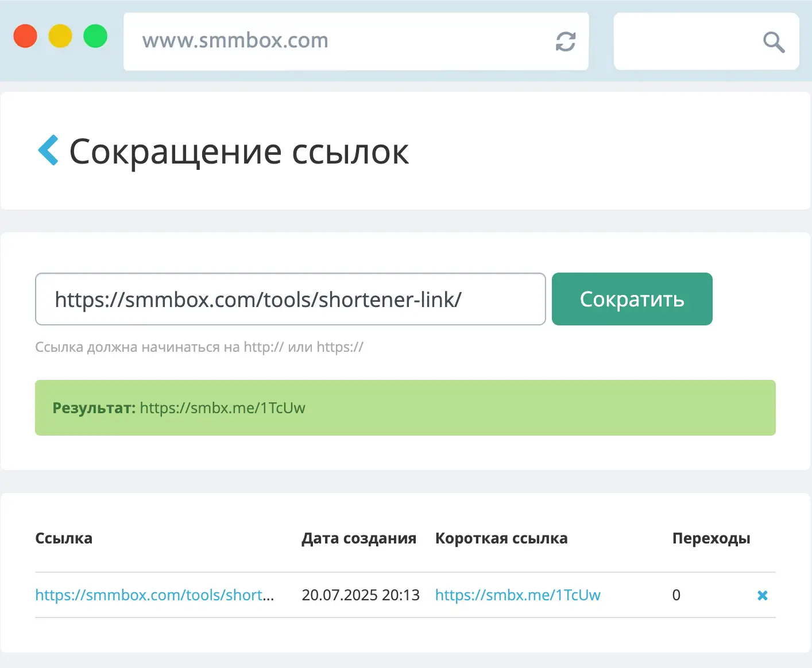The width and height of the screenshot is (812, 668).
Task: Focus the URL input with shortener-link address
Action: [291, 299]
